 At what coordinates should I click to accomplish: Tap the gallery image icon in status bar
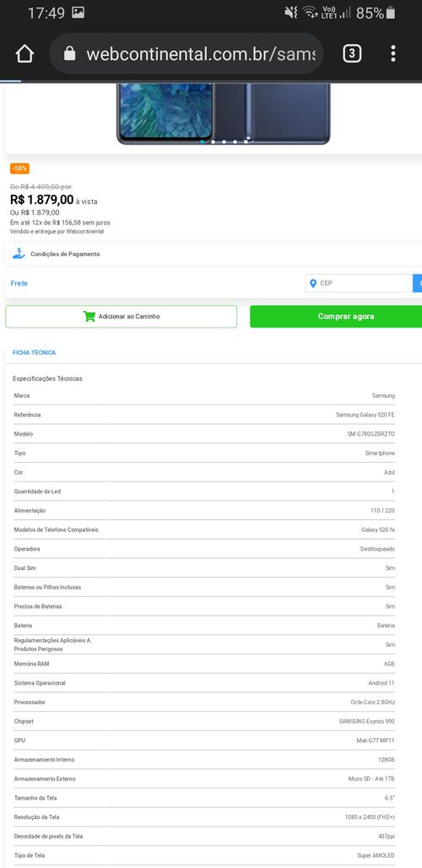[78, 13]
